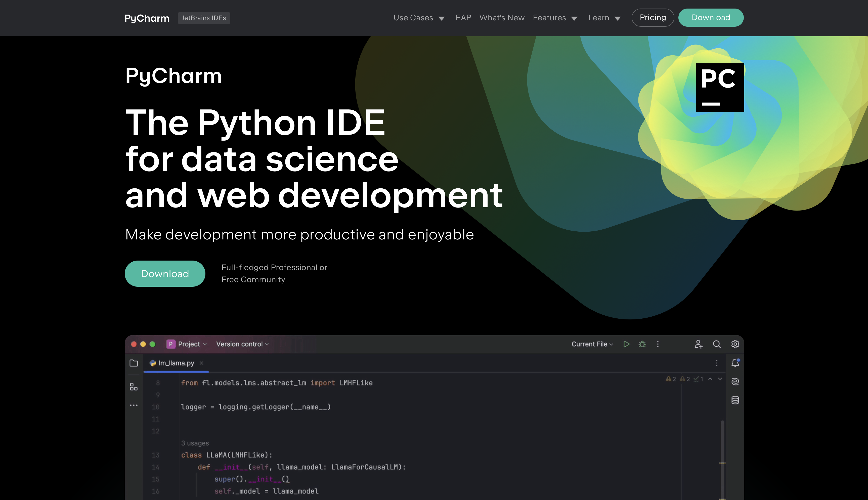868x500 pixels.
Task: Click the Pricing button
Action: (x=653, y=18)
